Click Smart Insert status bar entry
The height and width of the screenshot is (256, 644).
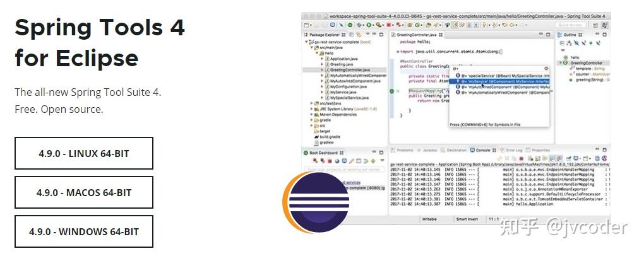click(467, 219)
